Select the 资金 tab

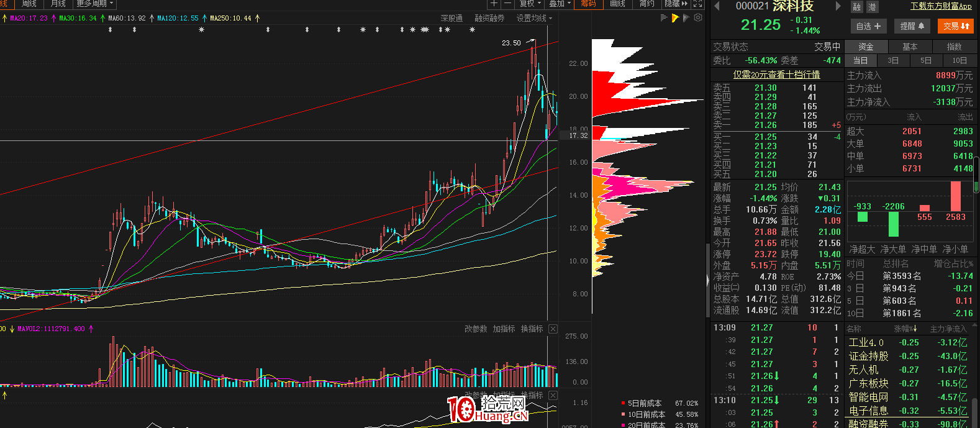pos(866,47)
